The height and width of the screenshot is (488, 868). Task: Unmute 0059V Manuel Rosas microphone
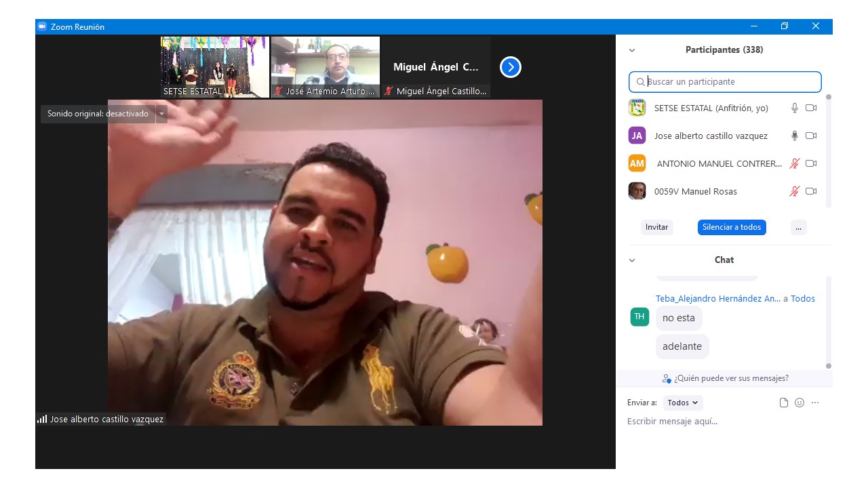coord(795,191)
